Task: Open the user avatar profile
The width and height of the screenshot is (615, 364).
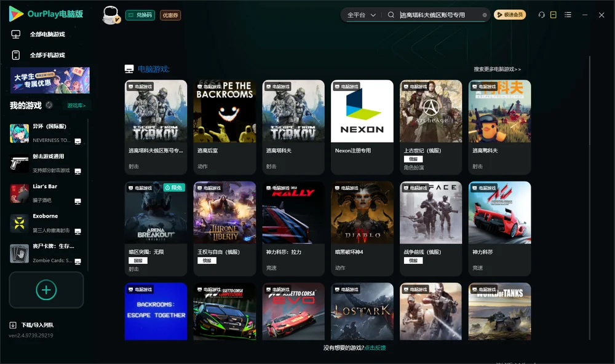Action: 111,15
